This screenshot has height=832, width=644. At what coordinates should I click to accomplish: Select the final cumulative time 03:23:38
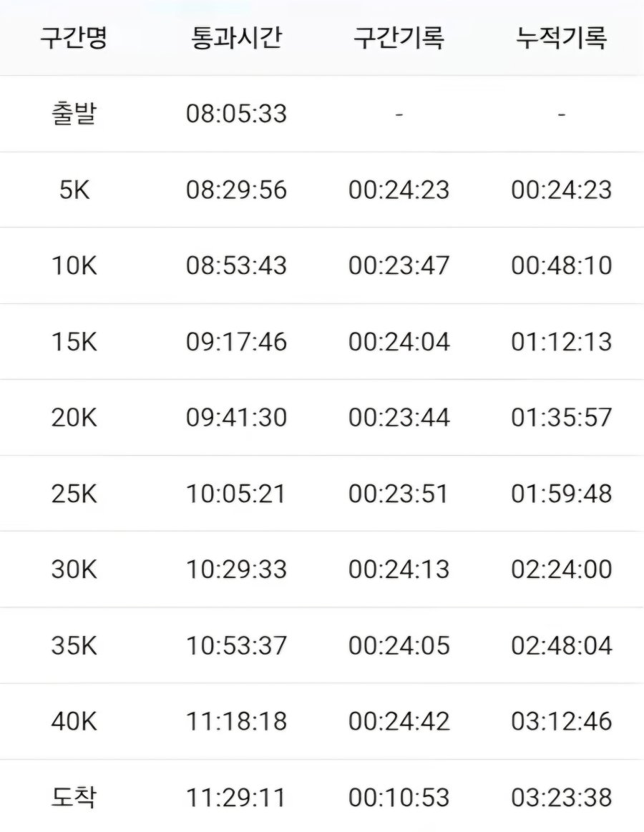[562, 797]
